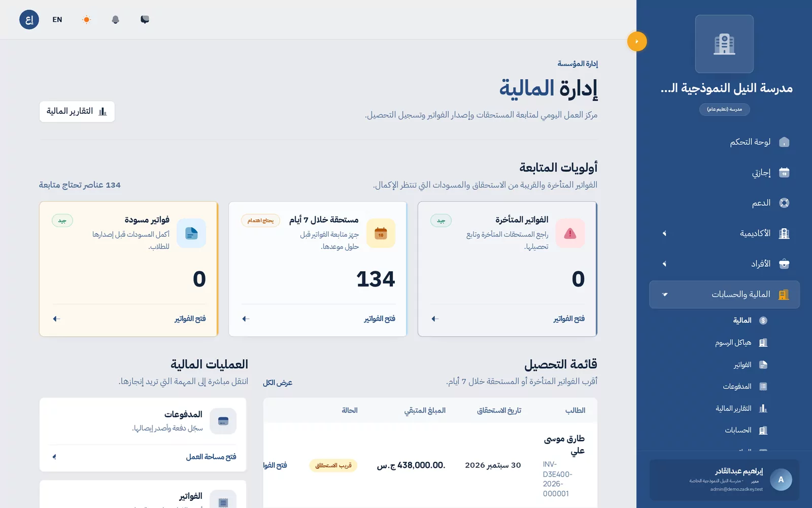Screen dimensions: 812x508
Task: Click the school building logo in sidebar
Action: pyautogui.click(x=724, y=44)
